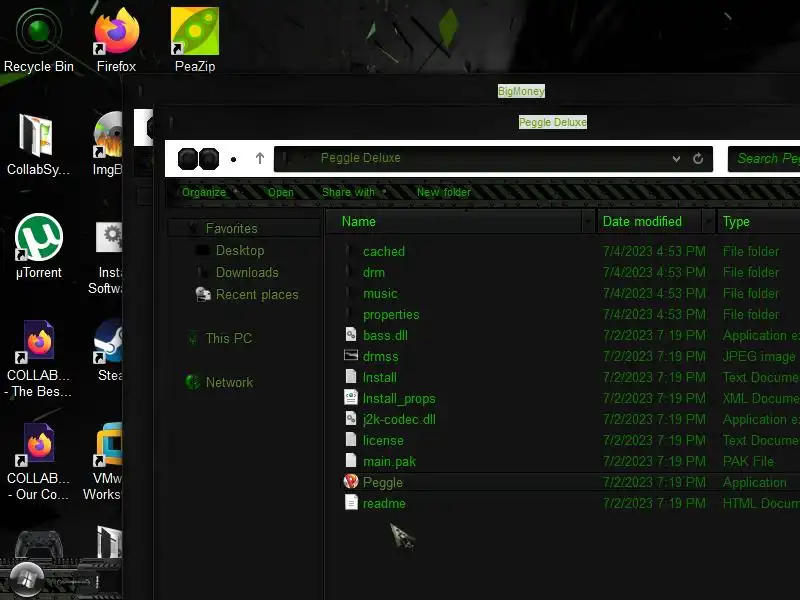Click the Up one level arrow
The width and height of the screenshot is (800, 600).
pyautogui.click(x=260, y=158)
